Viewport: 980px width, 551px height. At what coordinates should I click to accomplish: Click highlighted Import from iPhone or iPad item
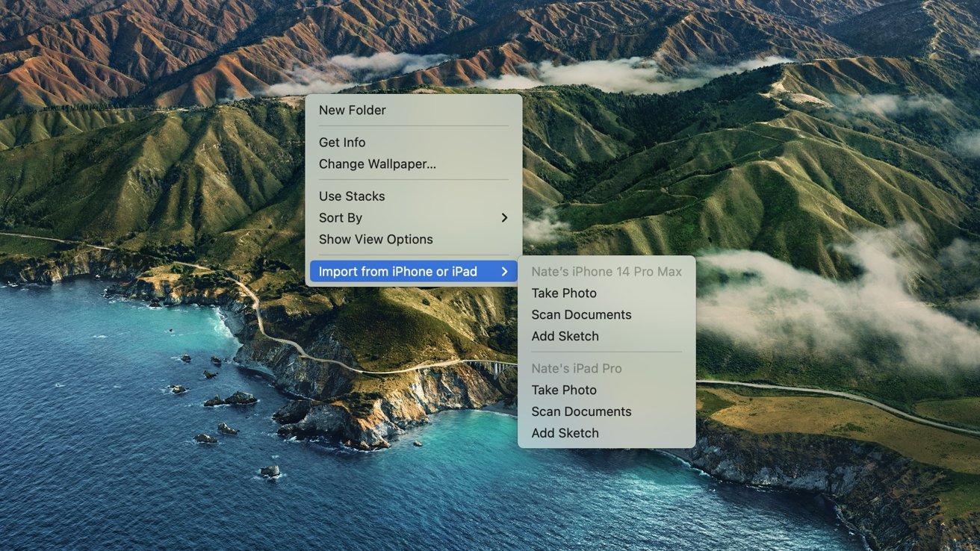[397, 271]
